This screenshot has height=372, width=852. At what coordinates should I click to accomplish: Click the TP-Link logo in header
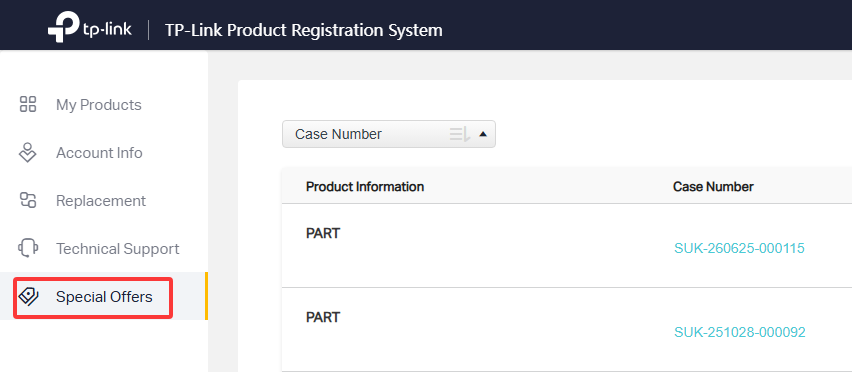point(90,29)
